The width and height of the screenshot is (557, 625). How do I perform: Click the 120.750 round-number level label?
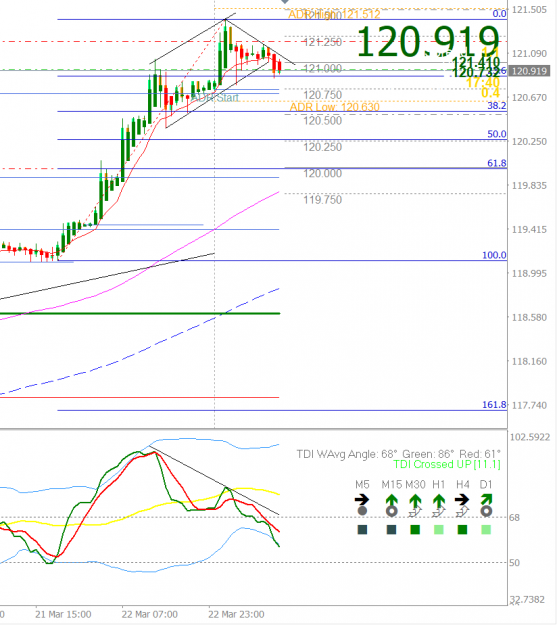coord(323,95)
